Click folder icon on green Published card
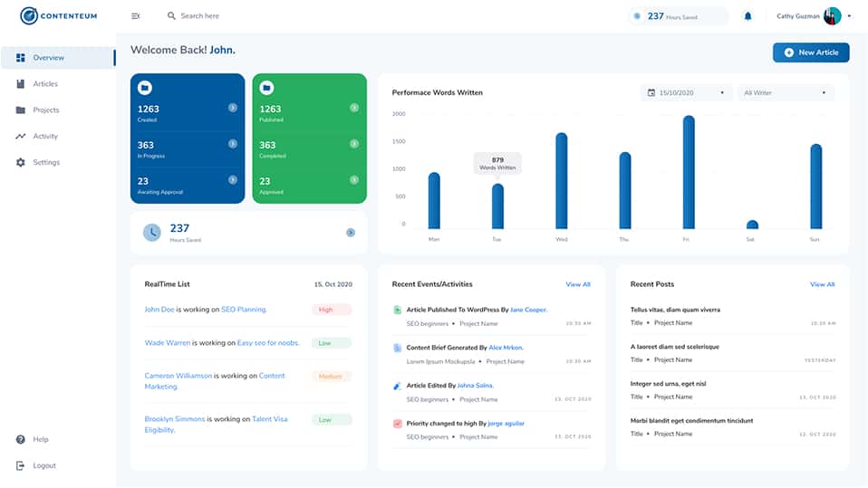Image resolution: width=868 pixels, height=488 pixels. tap(266, 88)
